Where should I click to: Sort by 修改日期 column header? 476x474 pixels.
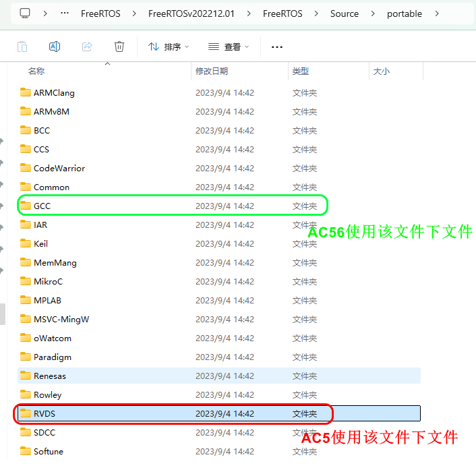point(212,71)
